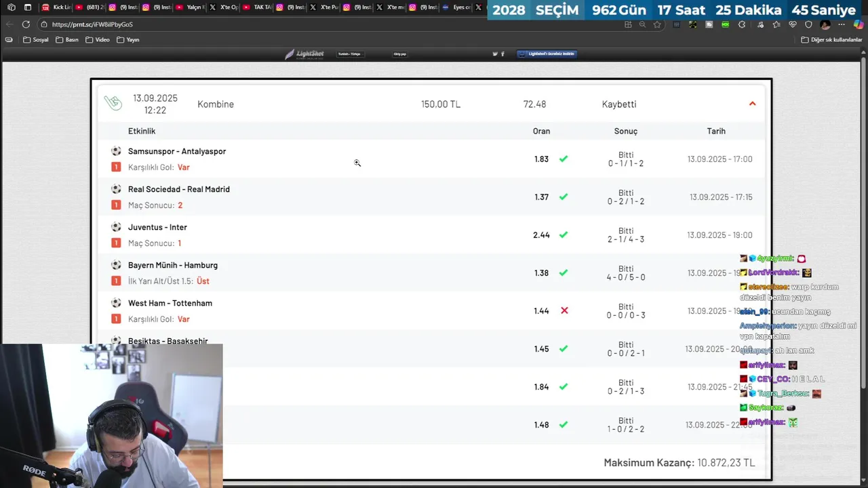Switch to YouTube (681) tab
868x488 pixels.
(90, 7)
